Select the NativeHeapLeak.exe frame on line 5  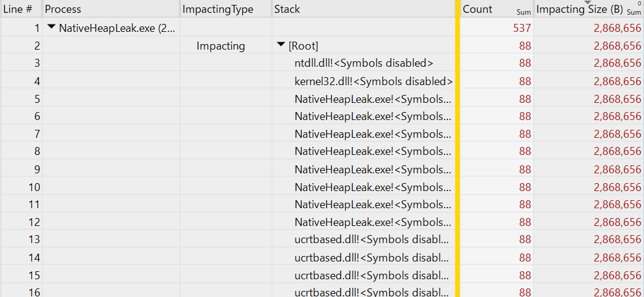(372, 99)
